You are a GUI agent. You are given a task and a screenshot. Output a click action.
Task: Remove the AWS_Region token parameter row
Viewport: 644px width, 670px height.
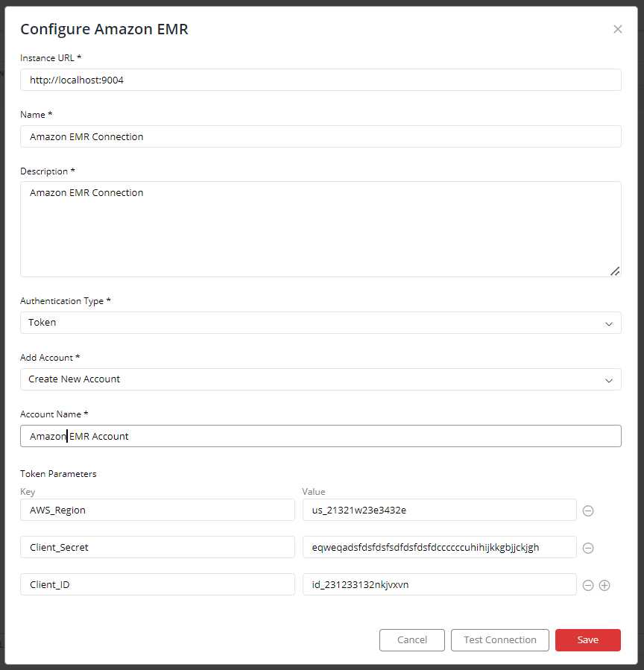tap(588, 511)
